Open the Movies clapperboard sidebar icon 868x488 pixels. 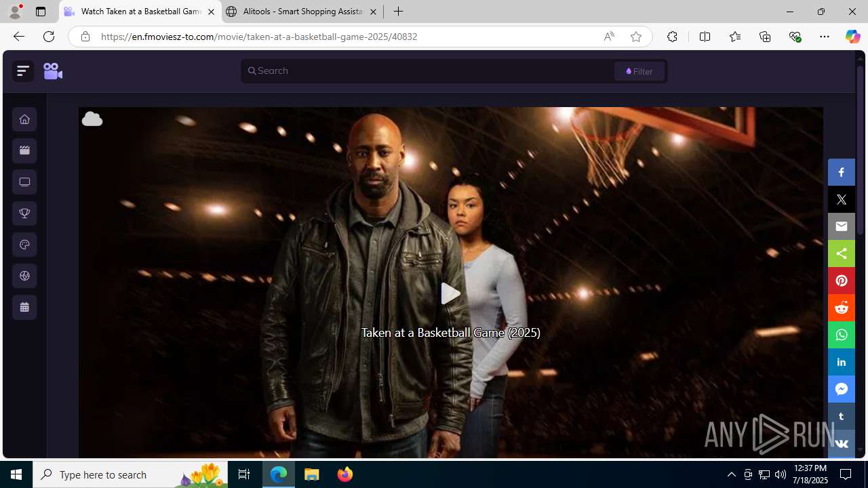pyautogui.click(x=24, y=150)
